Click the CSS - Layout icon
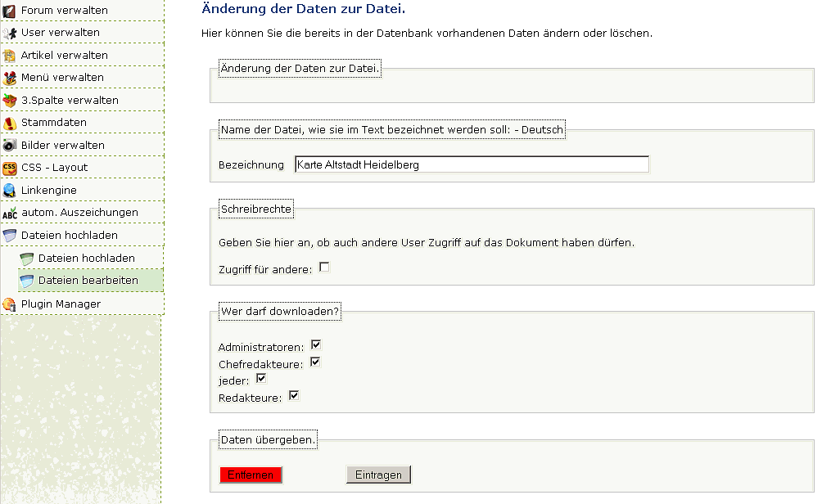This screenshot has width=822, height=504. [x=10, y=168]
